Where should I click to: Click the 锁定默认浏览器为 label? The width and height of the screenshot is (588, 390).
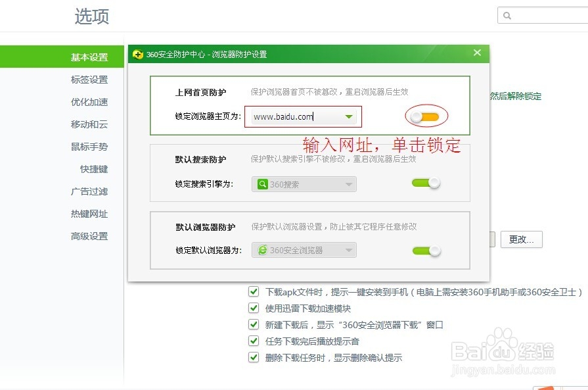pyautogui.click(x=209, y=251)
